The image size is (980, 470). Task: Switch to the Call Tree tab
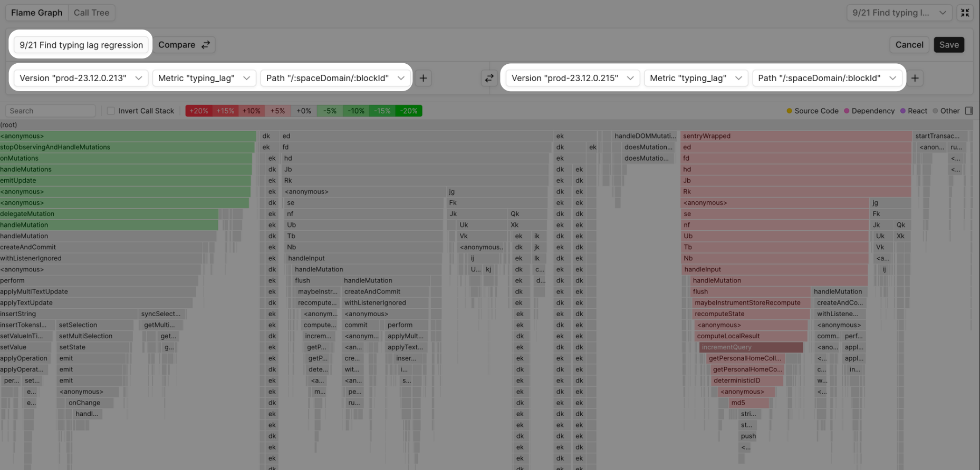pos(91,13)
